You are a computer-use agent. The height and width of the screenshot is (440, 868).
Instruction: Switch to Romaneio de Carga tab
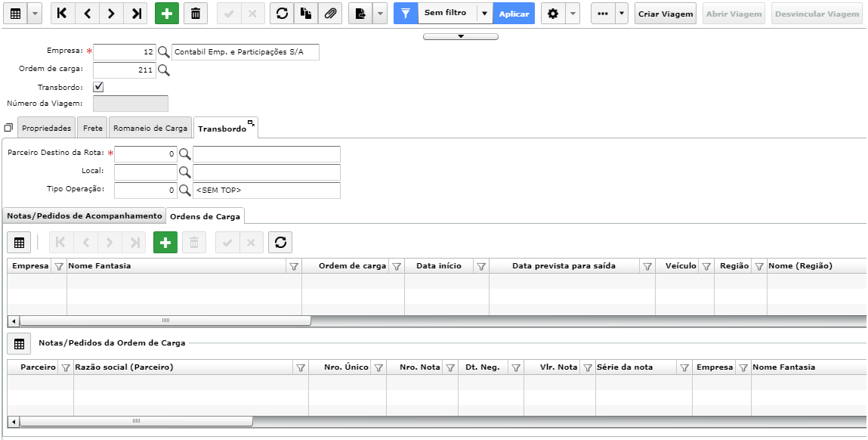(150, 128)
